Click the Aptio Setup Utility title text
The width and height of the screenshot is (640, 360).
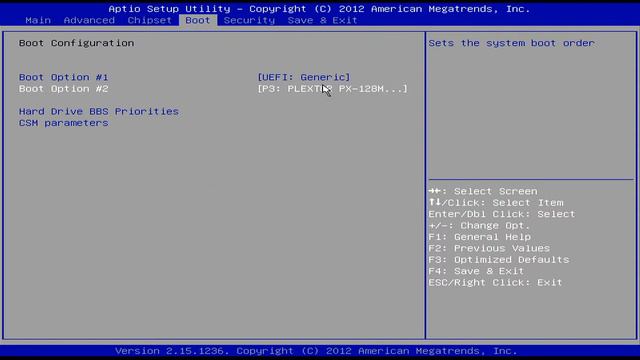click(319, 9)
